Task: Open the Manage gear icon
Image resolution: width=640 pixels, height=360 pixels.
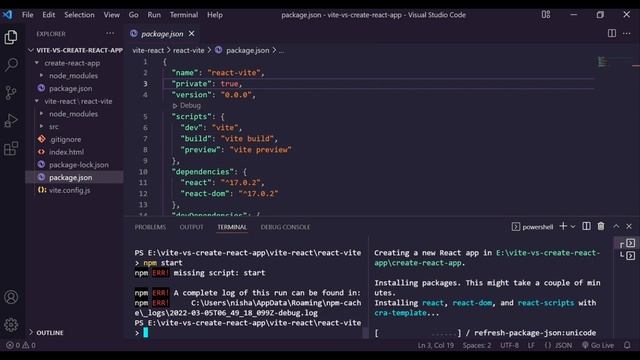Action: coord(11,324)
